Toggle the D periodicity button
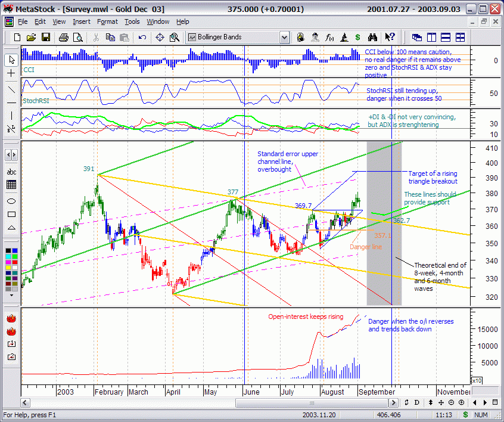 416,402
